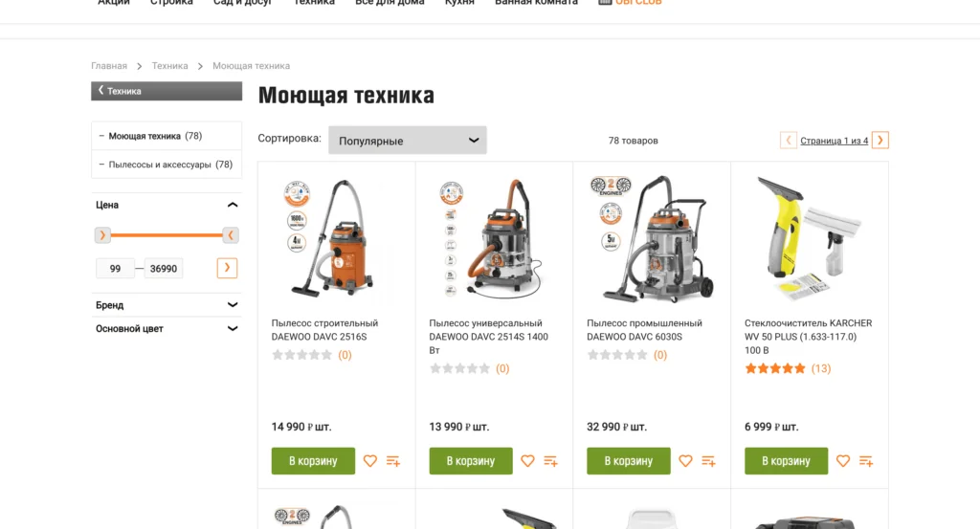Screen dimensions: 980x529
Task: Expand the Бренд filter section
Action: [x=167, y=305]
